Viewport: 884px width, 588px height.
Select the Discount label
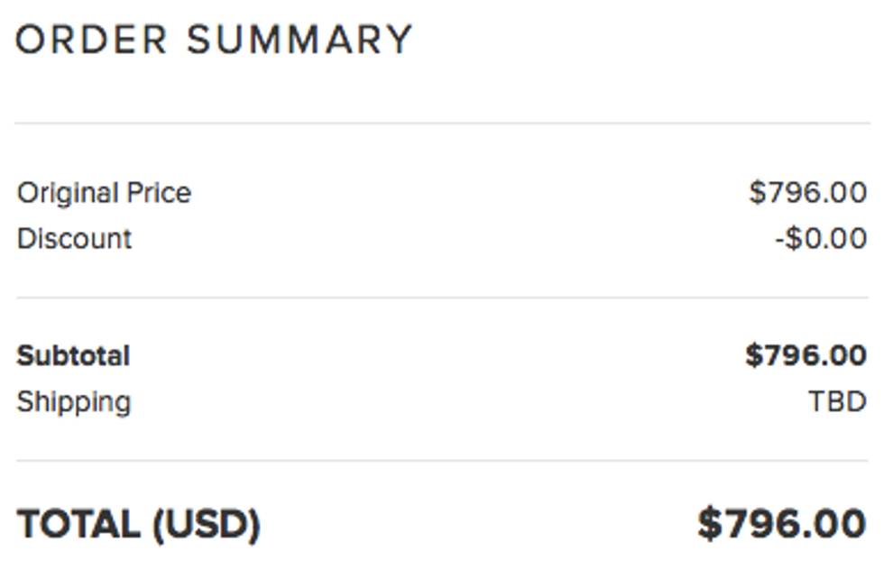pos(74,239)
